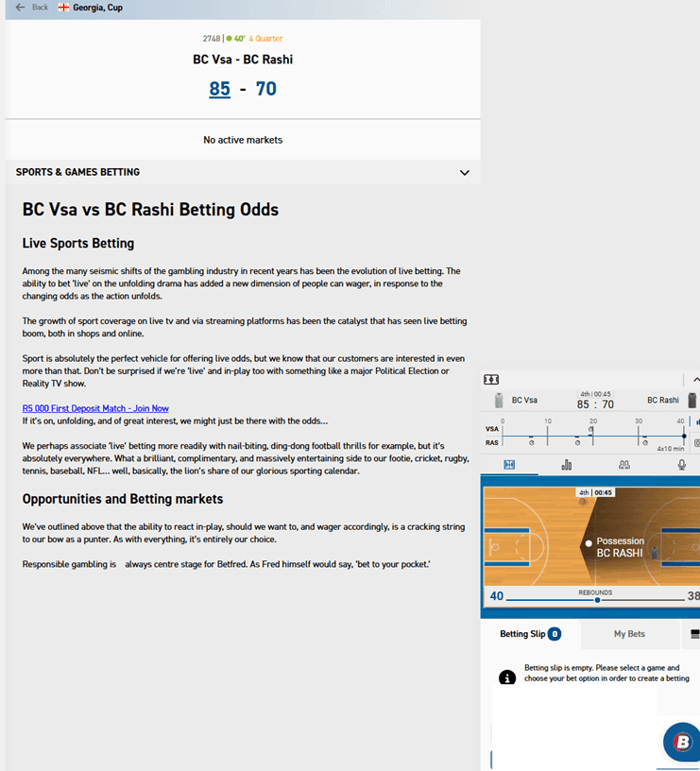Collapse the match tracker widget chevron
The image size is (700, 771).
(x=695, y=379)
